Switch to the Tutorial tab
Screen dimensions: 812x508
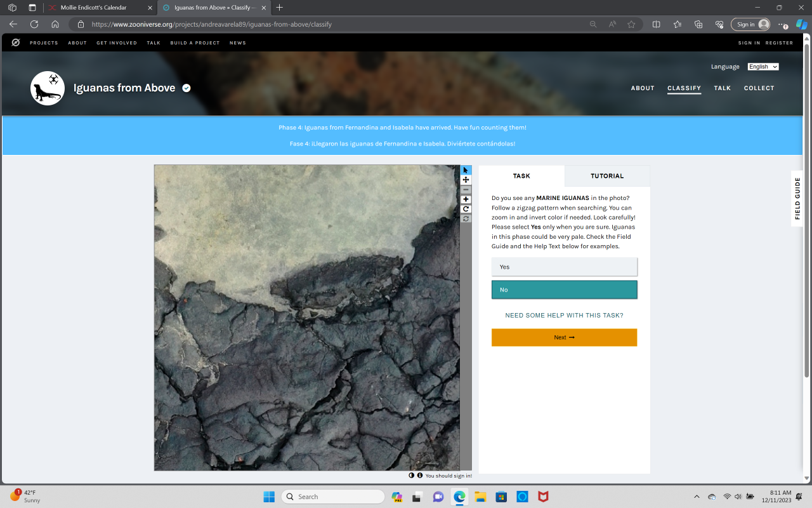click(x=607, y=176)
